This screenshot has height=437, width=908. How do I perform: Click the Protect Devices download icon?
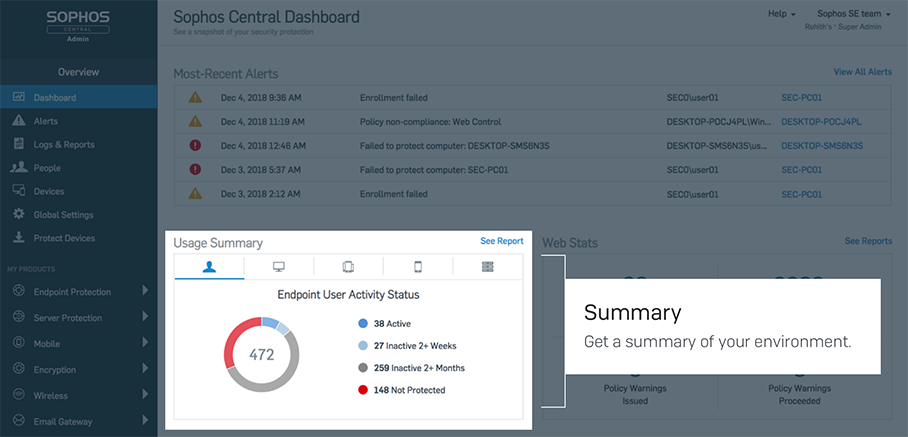coord(19,237)
